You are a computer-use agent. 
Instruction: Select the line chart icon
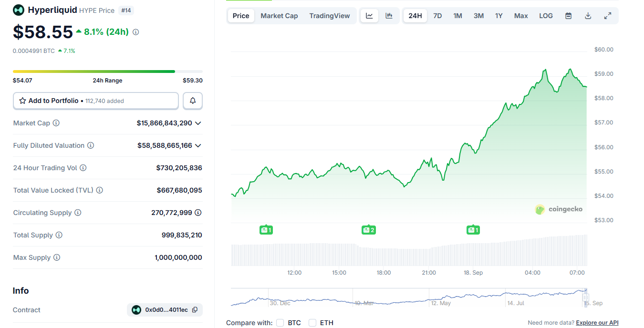(x=369, y=15)
